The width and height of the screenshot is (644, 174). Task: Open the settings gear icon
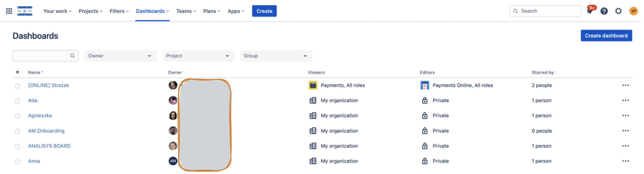pyautogui.click(x=618, y=11)
